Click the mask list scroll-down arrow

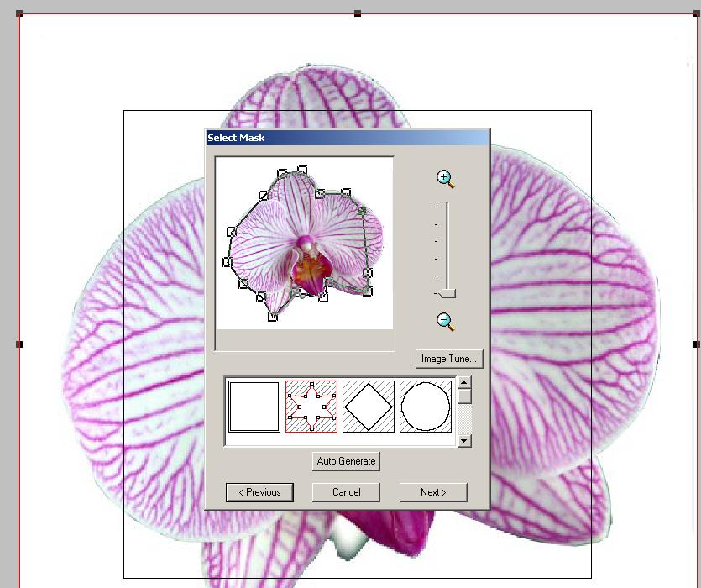click(464, 441)
